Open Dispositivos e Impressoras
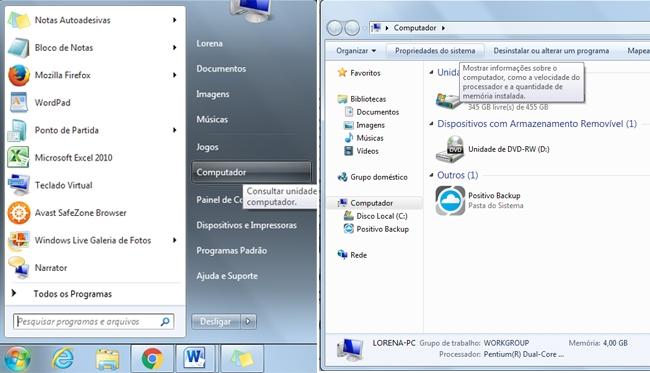 (247, 225)
